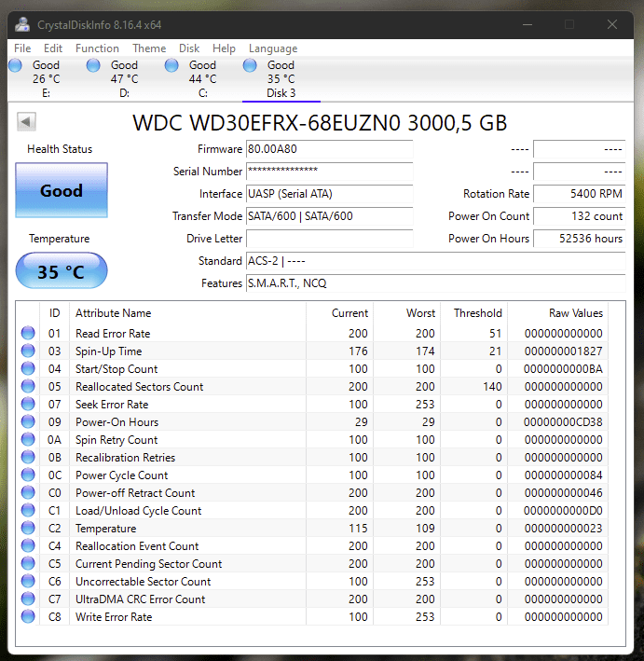Open the Language menu
Viewport: 644px width, 661px height.
click(273, 48)
